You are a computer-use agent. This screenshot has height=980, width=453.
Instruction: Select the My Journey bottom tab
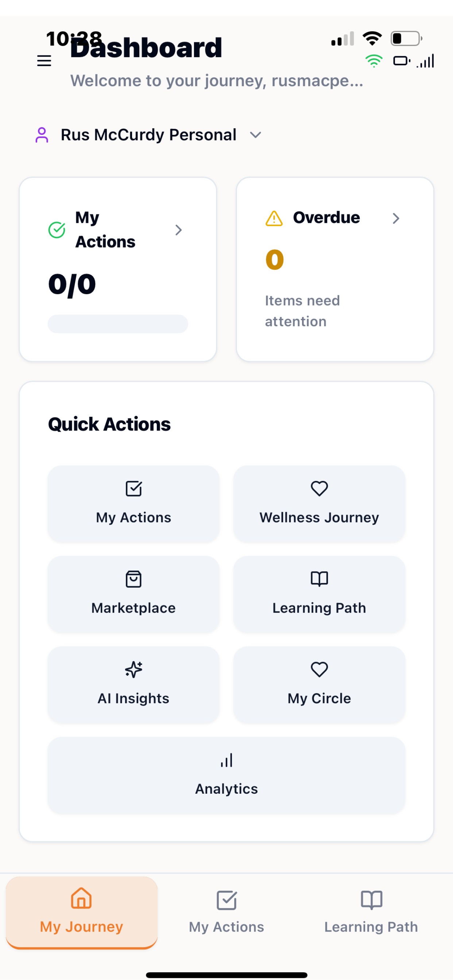81,912
